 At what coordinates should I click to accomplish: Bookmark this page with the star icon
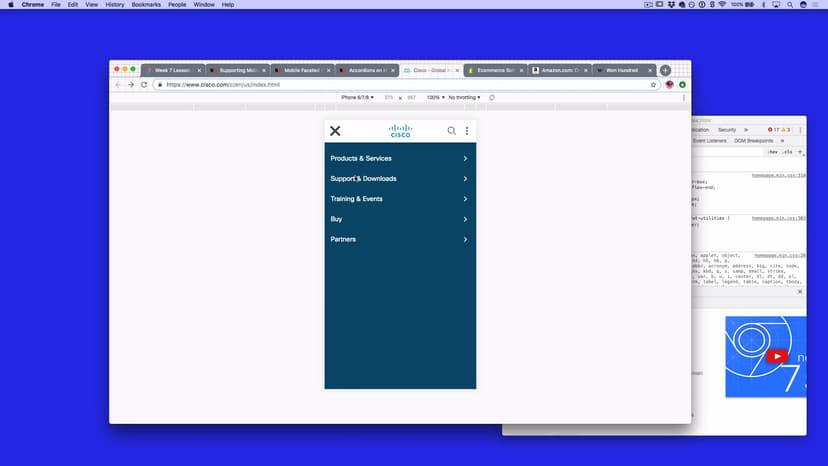pyautogui.click(x=653, y=85)
